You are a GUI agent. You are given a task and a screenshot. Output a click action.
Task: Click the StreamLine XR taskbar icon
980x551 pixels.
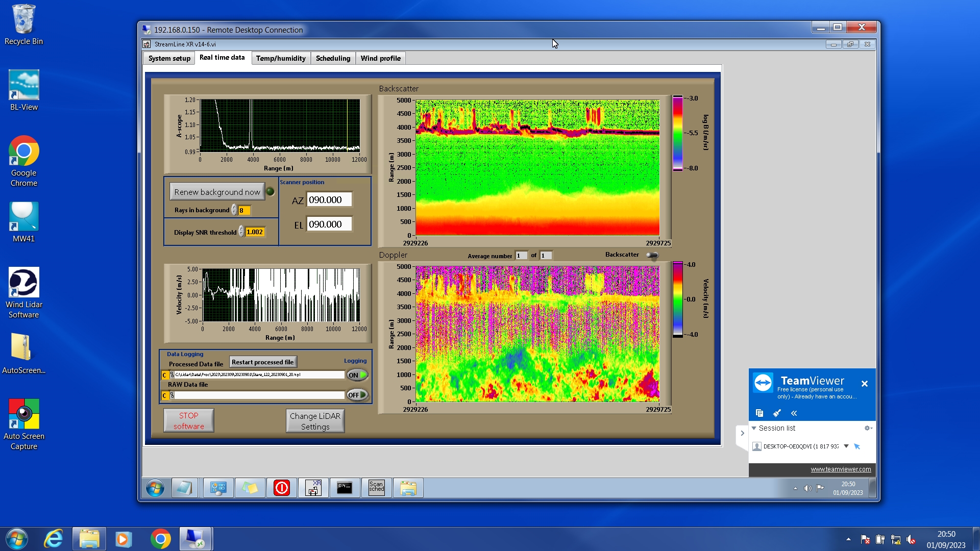coord(313,488)
